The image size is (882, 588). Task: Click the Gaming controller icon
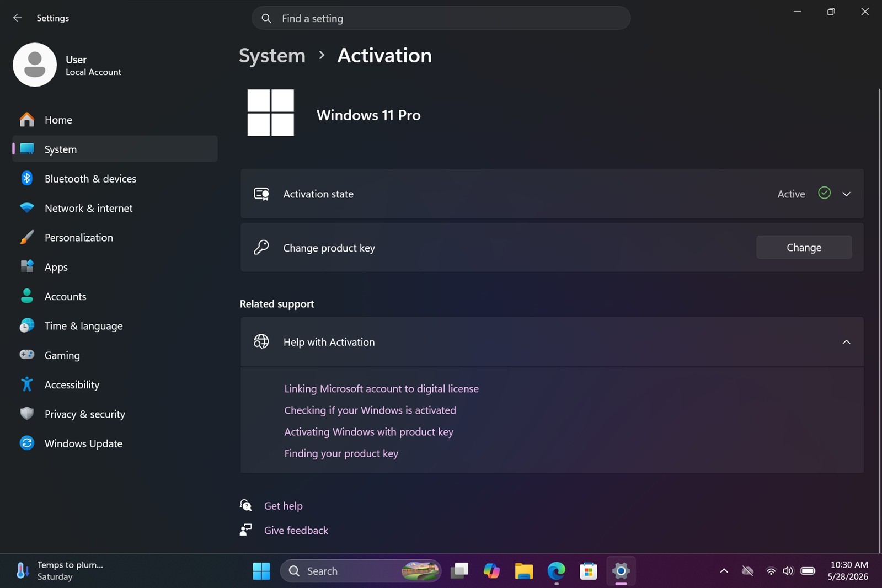[x=26, y=355]
